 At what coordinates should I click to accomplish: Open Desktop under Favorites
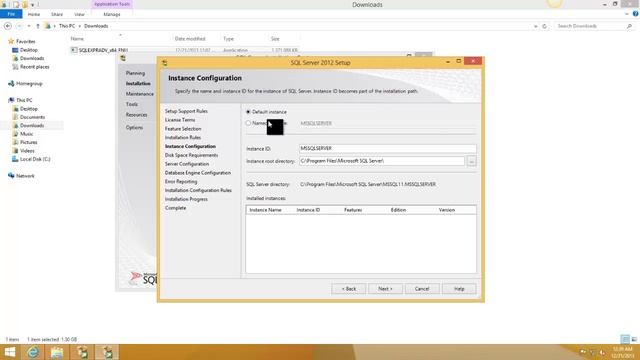point(29,50)
